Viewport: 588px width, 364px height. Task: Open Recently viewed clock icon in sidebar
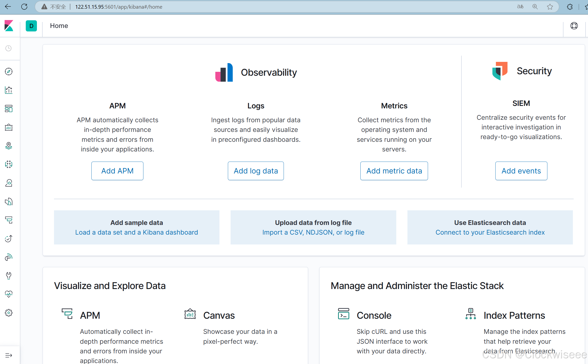click(x=9, y=48)
